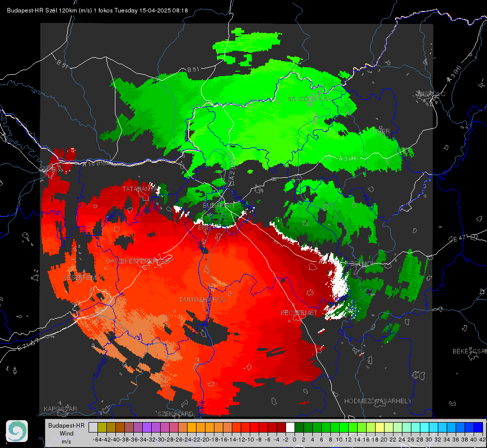Select the BÉKÉSCSABA label at the map edge
Viewport: 487px width, 448px height.
(x=470, y=351)
